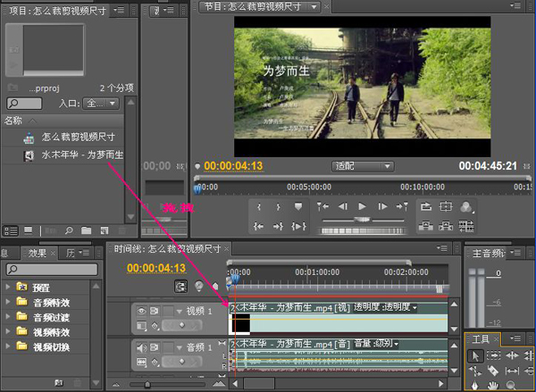Toggle sync lock on Audio 1 track

click(x=155, y=348)
